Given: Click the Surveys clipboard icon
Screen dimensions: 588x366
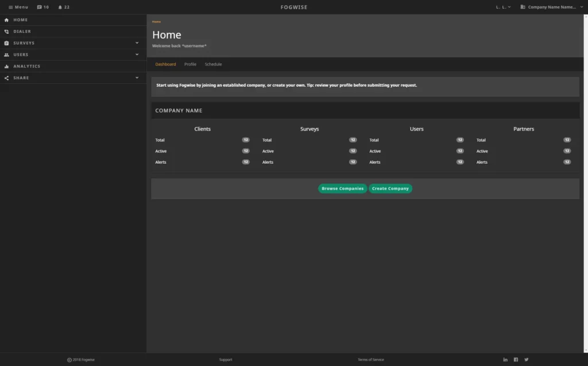Looking at the screenshot, I should pyautogui.click(x=6, y=43).
